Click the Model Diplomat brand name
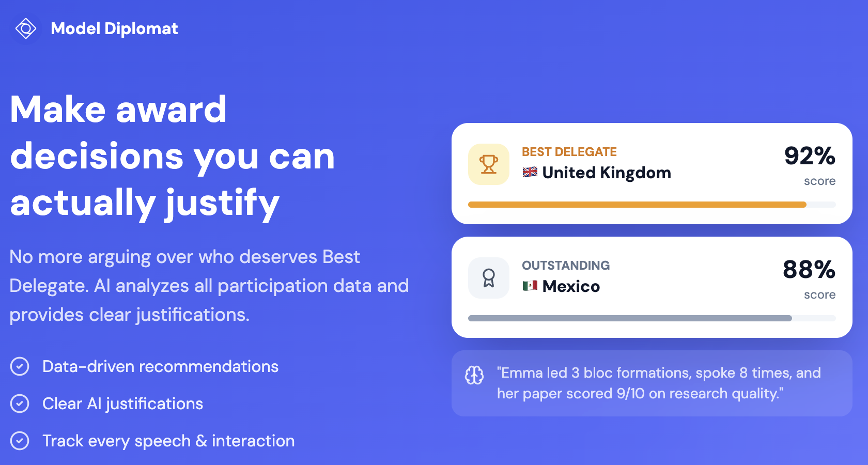 114,28
